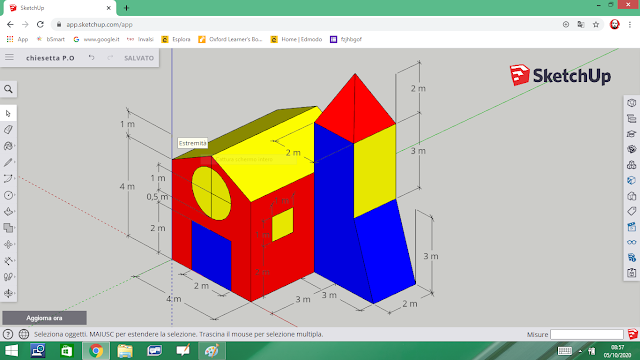Undo the last action
The height and width of the screenshot is (360, 640).
point(91,58)
